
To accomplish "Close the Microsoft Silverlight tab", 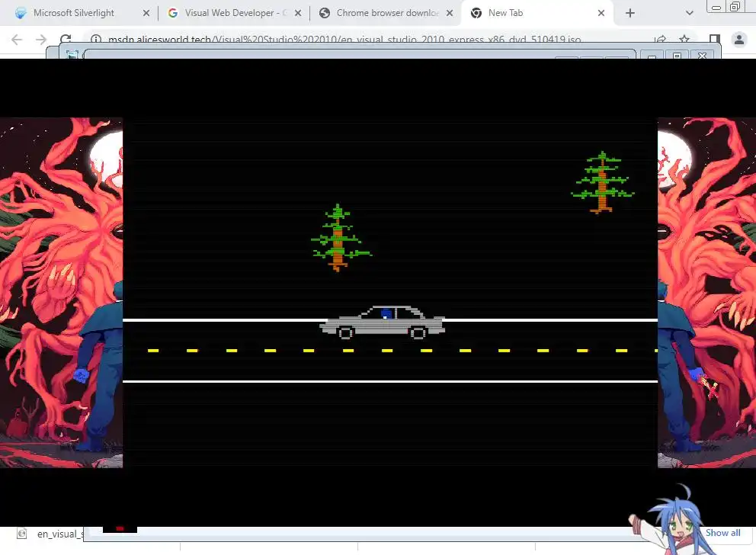I will point(146,13).
